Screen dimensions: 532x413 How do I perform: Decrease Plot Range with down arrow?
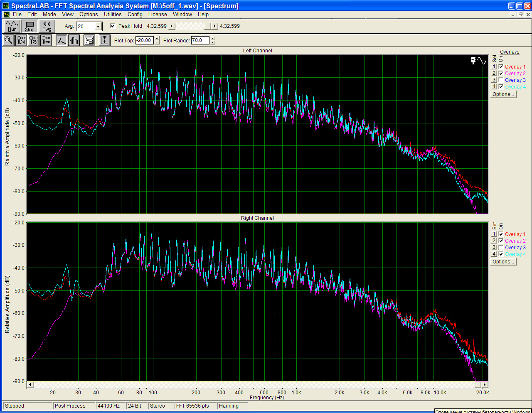pos(213,42)
